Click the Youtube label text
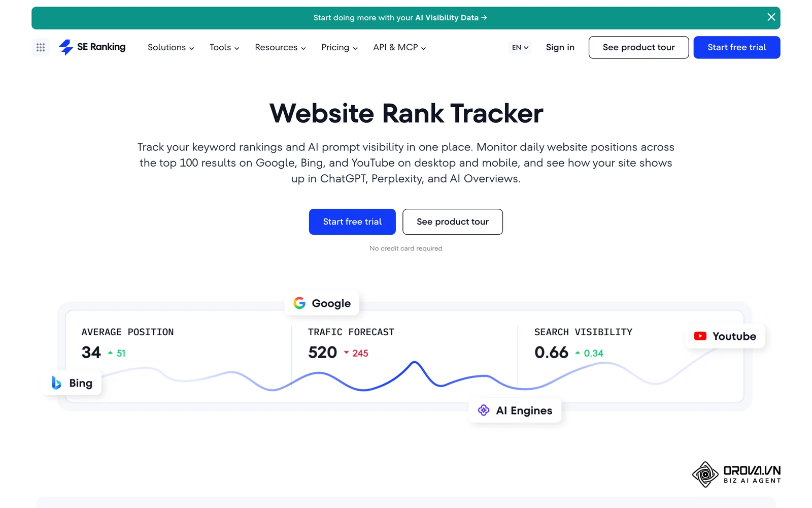This screenshot has height=508, width=812. point(734,336)
